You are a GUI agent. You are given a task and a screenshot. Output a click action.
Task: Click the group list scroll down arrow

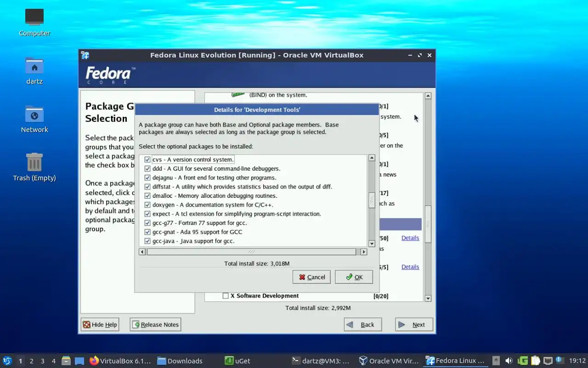428,299
